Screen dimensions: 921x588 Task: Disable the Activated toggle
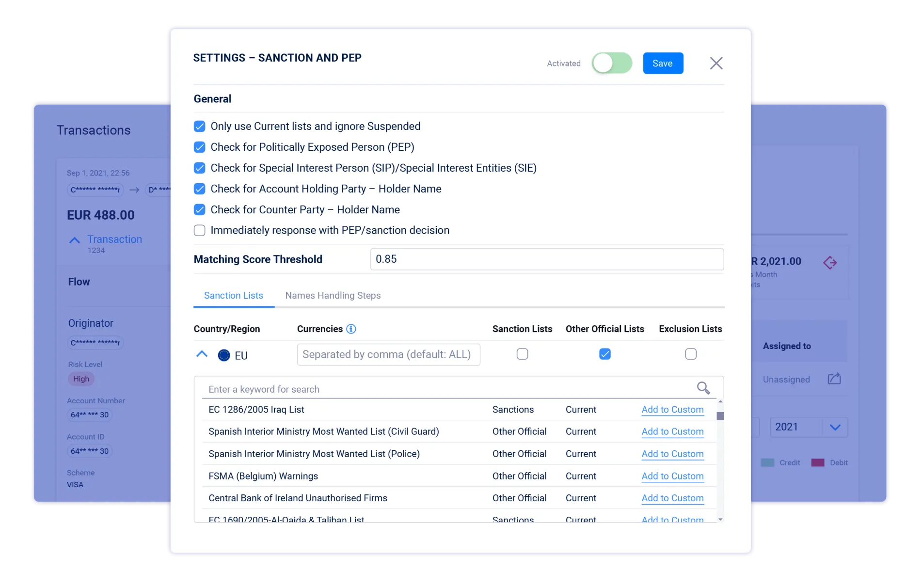click(612, 63)
